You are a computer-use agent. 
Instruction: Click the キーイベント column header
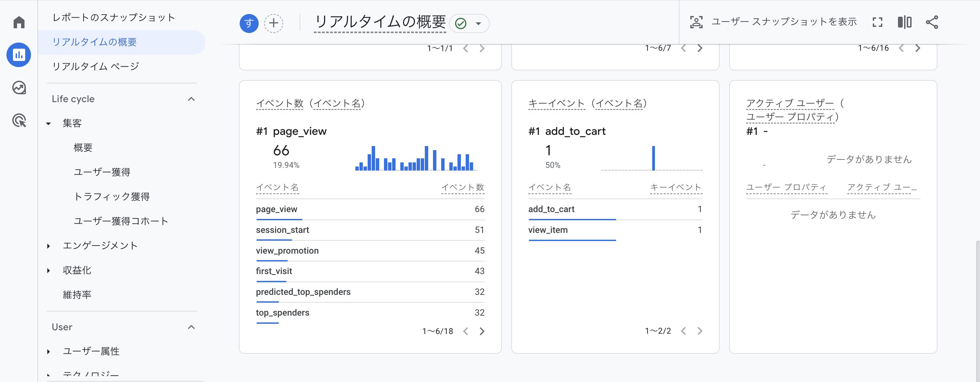[x=676, y=187]
